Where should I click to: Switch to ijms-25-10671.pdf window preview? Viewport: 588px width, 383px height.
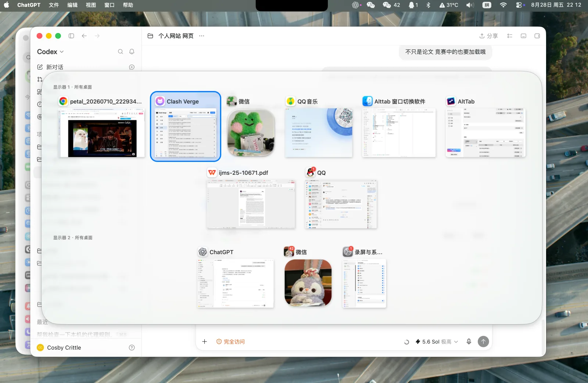[251, 204]
